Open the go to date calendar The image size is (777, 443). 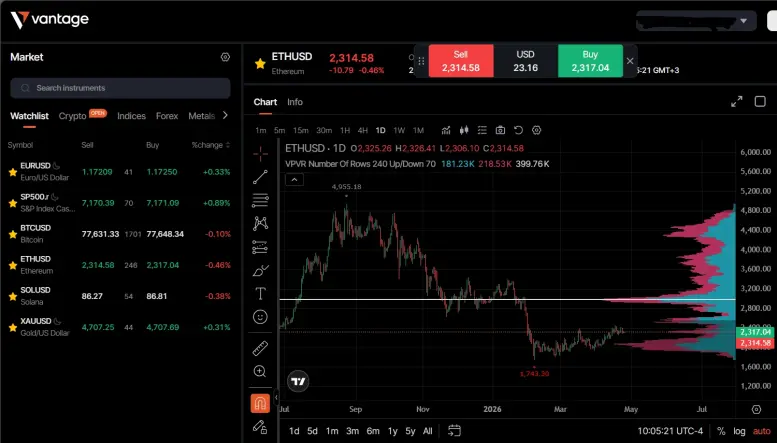click(454, 431)
